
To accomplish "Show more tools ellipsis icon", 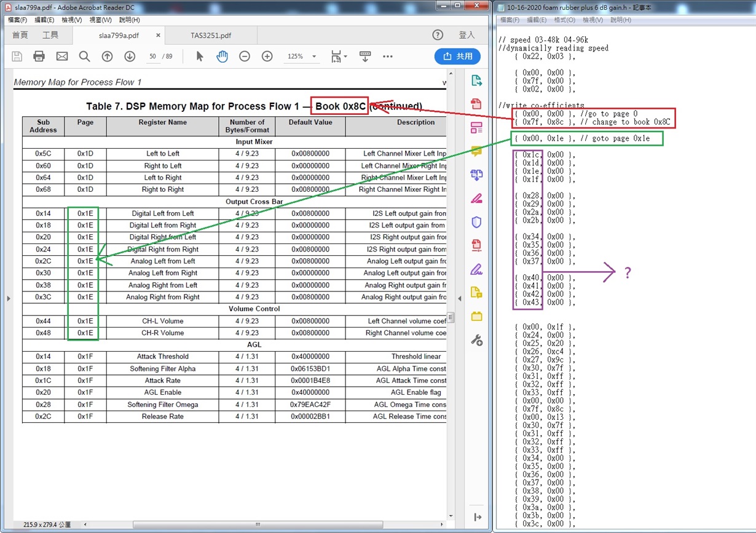I will 388,57.
